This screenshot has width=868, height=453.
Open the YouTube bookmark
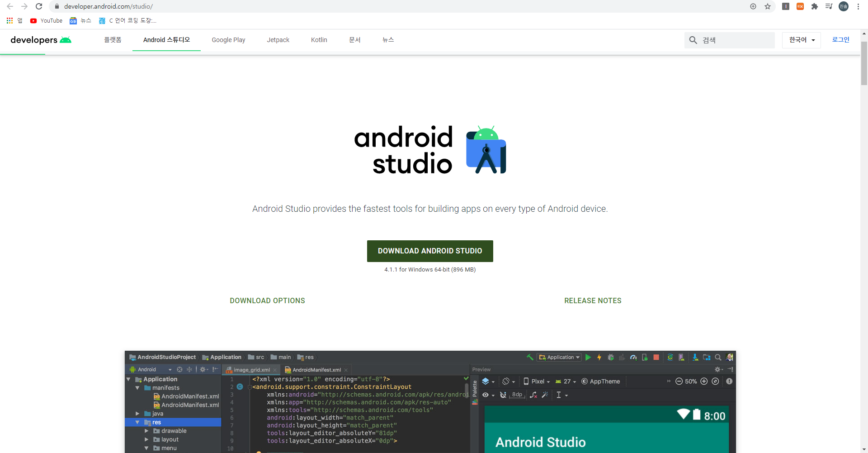pos(46,21)
